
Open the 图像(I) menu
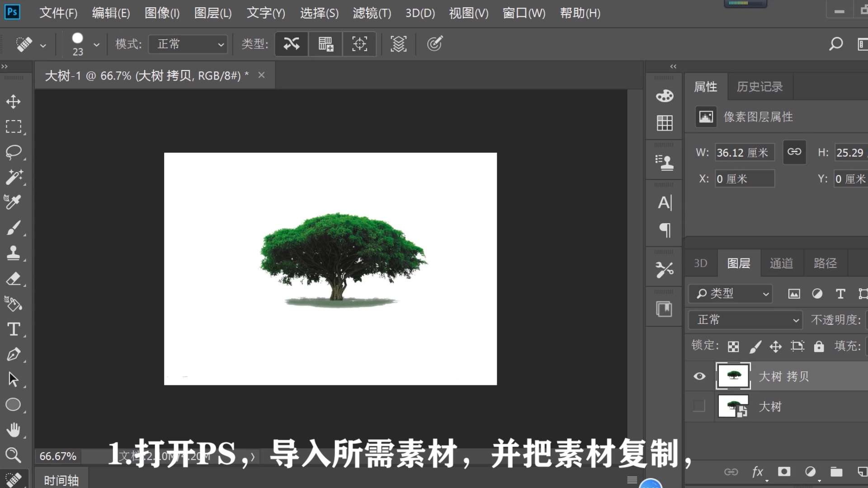click(x=162, y=13)
